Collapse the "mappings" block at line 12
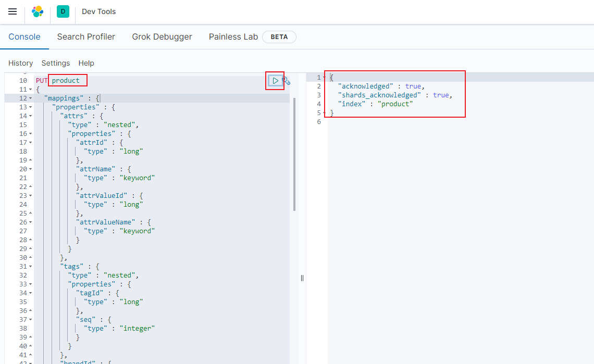The width and height of the screenshot is (594, 364). click(30, 98)
